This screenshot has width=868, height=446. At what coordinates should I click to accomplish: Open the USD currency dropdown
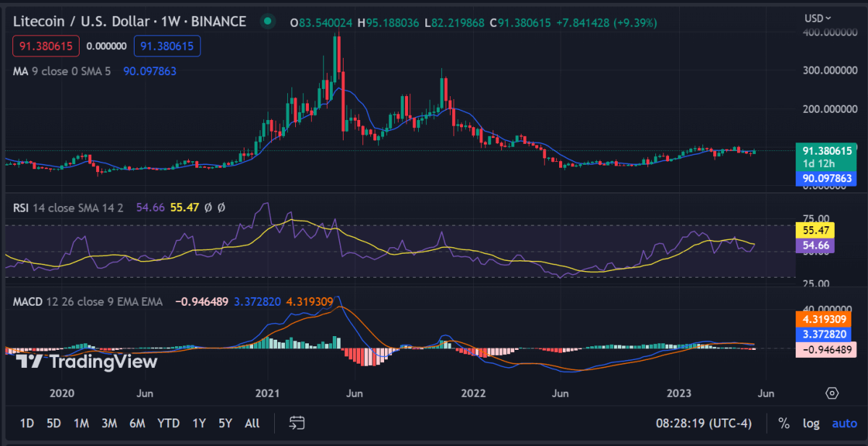point(818,18)
